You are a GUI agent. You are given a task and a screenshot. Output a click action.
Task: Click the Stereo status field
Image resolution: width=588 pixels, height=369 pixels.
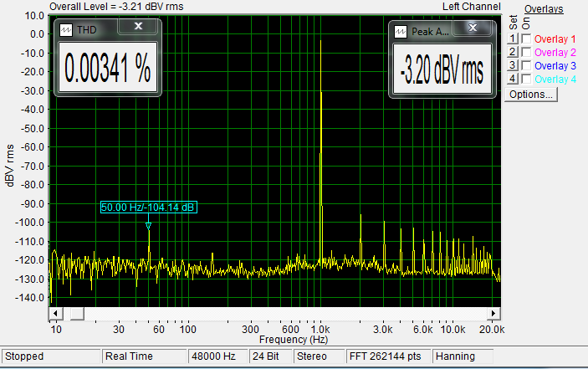tap(320, 356)
